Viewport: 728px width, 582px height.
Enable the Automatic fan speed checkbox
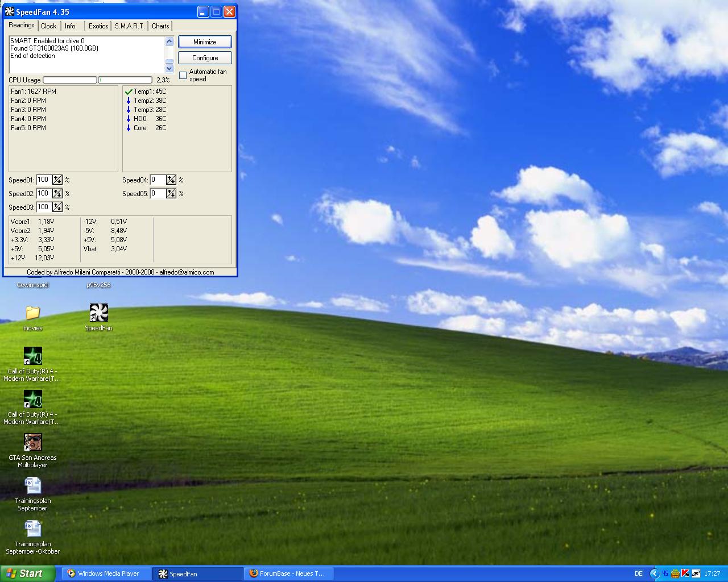pos(183,75)
